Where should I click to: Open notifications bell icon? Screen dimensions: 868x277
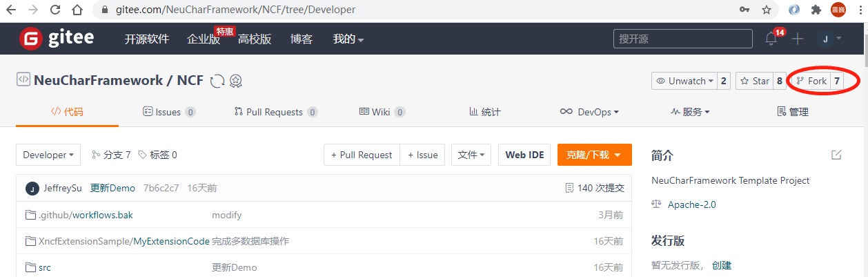pyautogui.click(x=771, y=39)
